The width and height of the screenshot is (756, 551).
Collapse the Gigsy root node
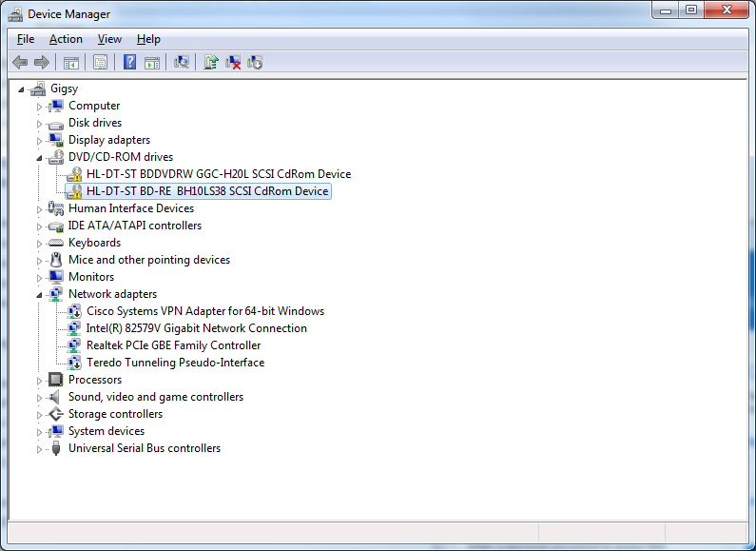(x=21, y=89)
